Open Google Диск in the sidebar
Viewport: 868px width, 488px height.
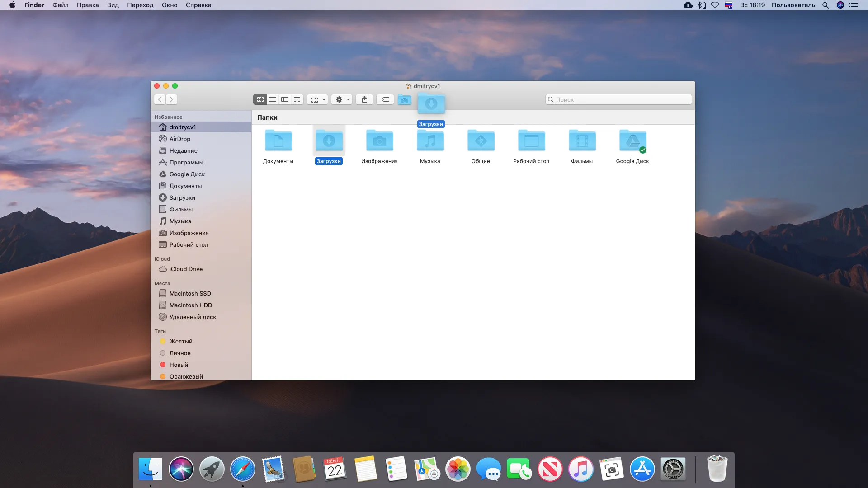click(x=201, y=174)
